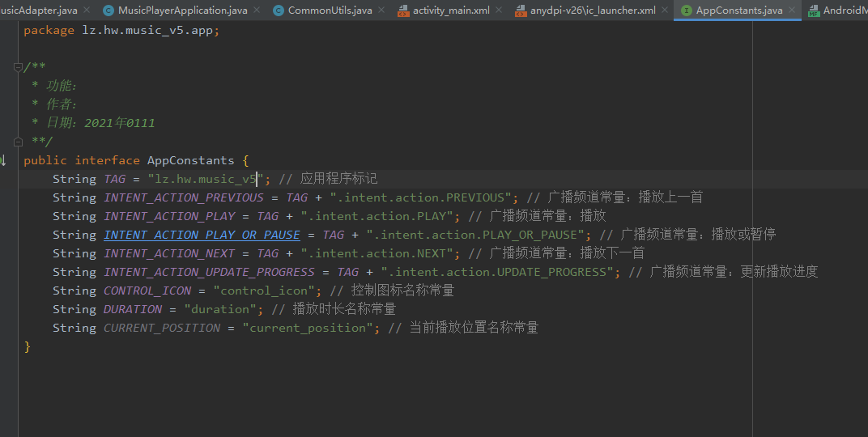
Task: Open the anydpi-v26\ic_launcher.xml tab
Action: click(x=593, y=10)
